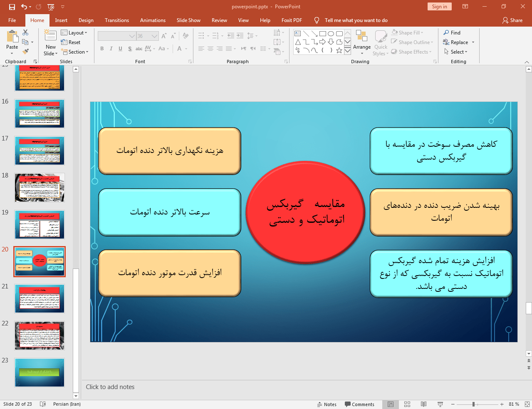Image resolution: width=532 pixels, height=409 pixels.
Task: Expand the shapes gallery More arrow
Action: pyautogui.click(x=347, y=50)
